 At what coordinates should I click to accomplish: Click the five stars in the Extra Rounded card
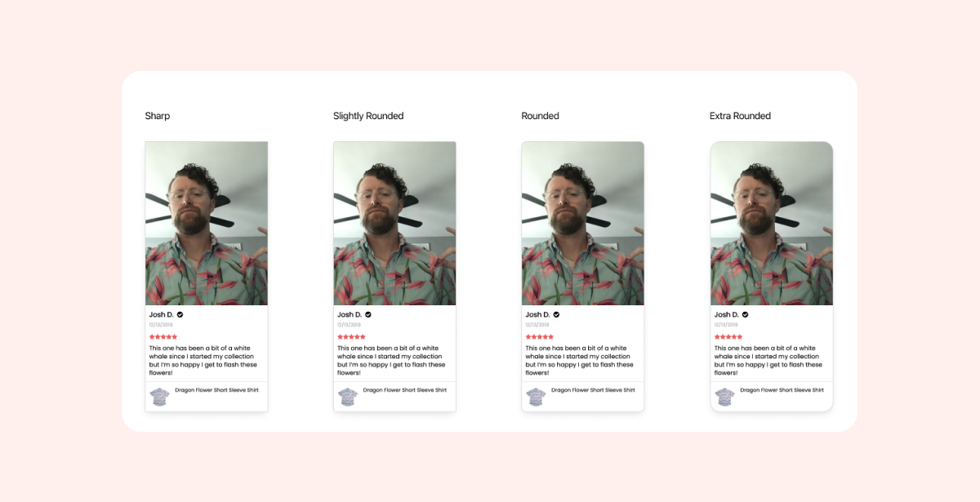[x=728, y=336]
